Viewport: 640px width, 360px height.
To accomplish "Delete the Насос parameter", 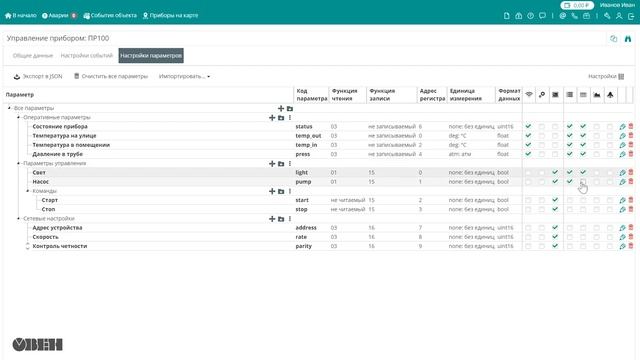I will (x=631, y=182).
